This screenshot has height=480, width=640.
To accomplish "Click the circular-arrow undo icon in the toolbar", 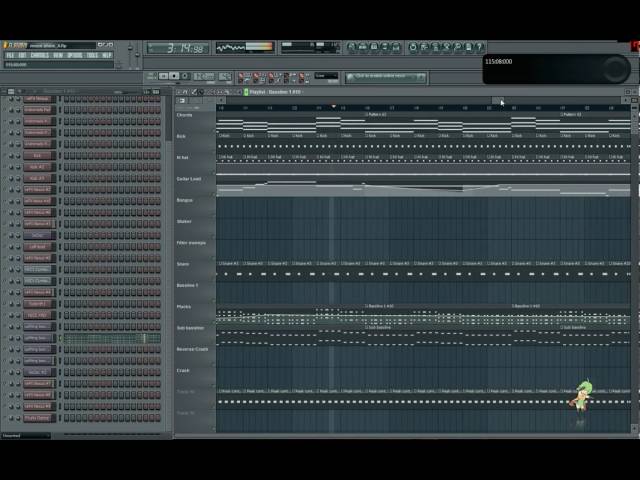I will point(413,47).
